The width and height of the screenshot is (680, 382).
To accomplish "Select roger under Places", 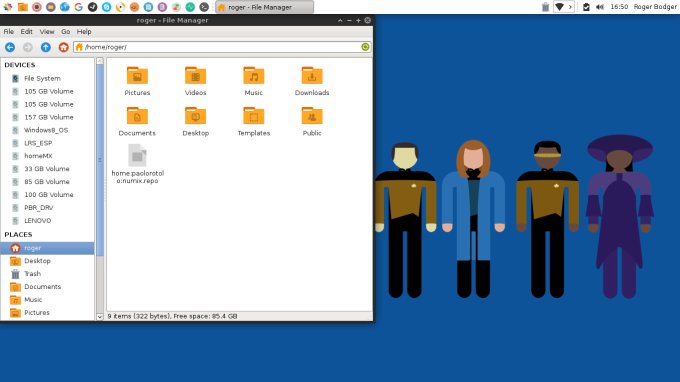I will pos(47,248).
